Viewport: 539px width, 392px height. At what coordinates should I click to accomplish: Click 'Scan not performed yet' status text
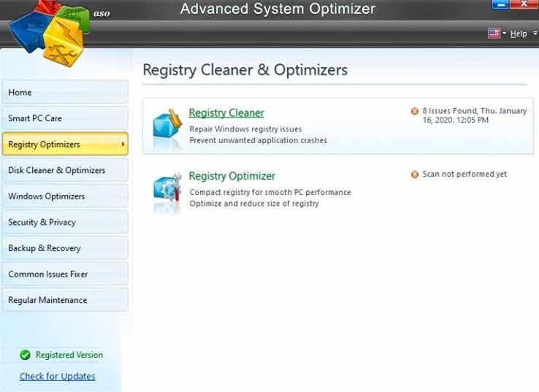click(465, 174)
